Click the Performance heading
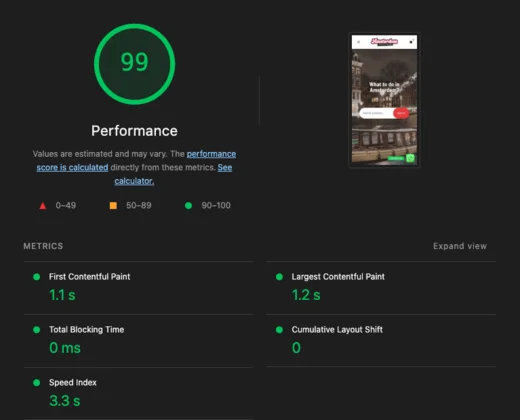This screenshot has height=420, width=520. (x=134, y=131)
